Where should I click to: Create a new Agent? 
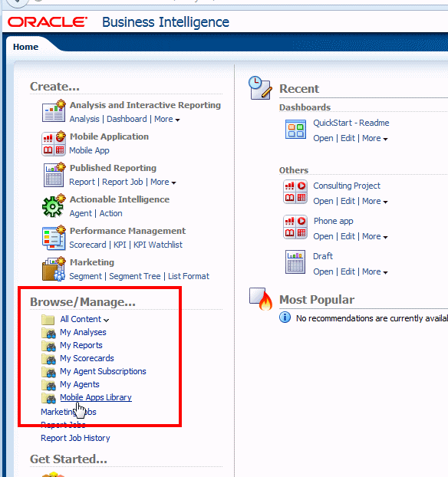point(81,213)
